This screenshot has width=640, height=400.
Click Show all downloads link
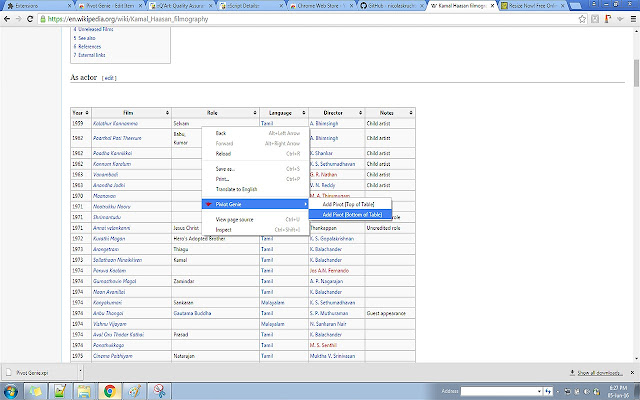600,372
